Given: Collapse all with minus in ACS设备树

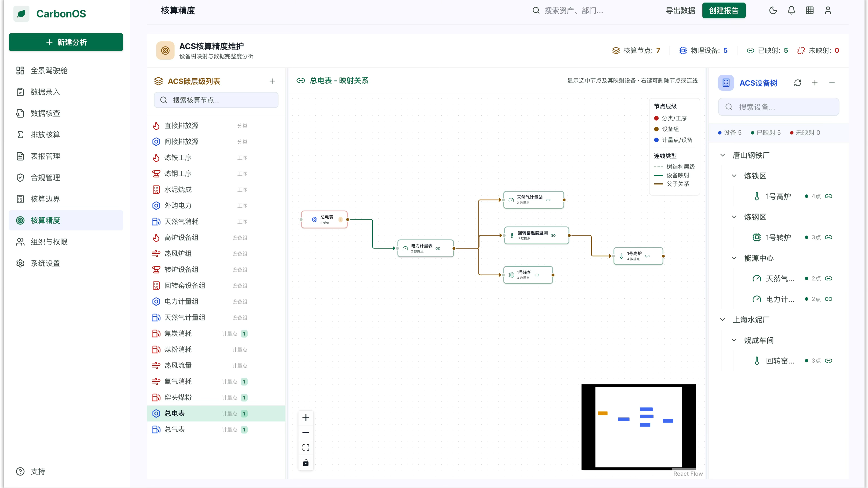Looking at the screenshot, I should (832, 83).
